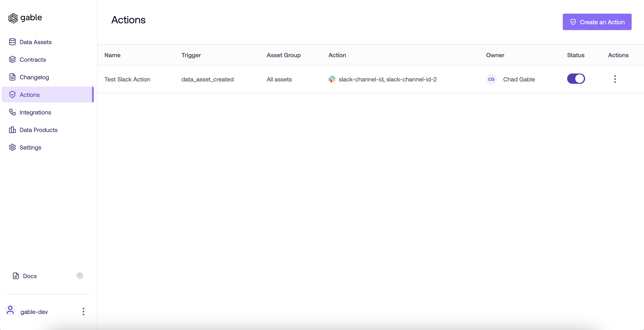This screenshot has width=644, height=330.
Task: Click CG owner avatar badge
Action: click(x=491, y=79)
